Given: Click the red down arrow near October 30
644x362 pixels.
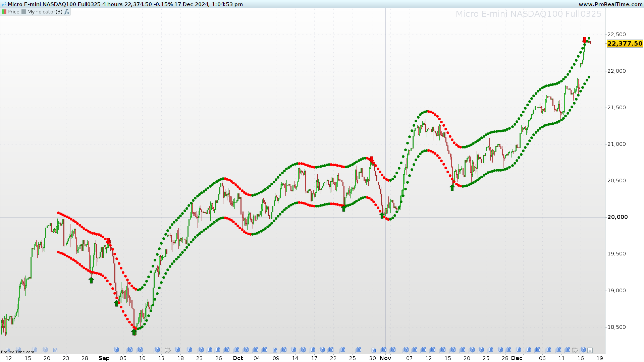Looking at the screenshot, I should tap(371, 160).
